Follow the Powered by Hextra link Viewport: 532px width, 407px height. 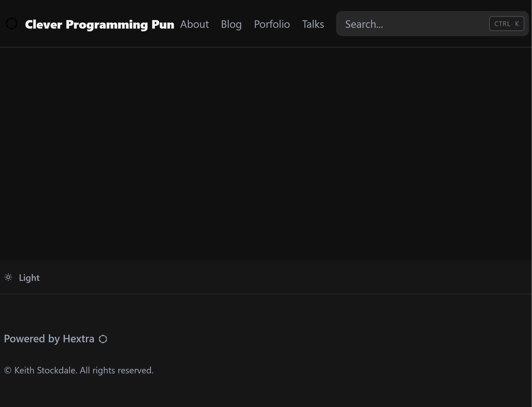coord(49,339)
